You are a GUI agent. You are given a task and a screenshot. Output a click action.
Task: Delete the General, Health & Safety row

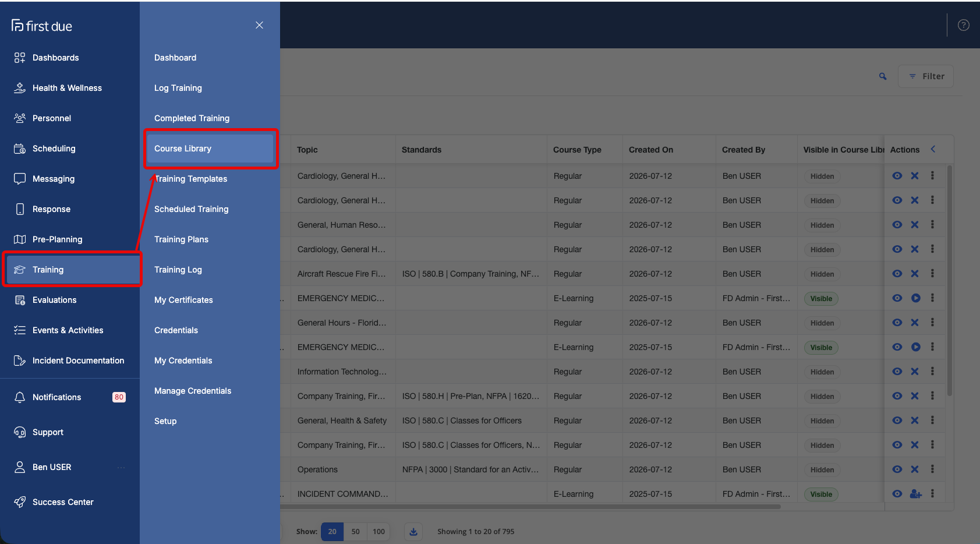[x=915, y=421]
